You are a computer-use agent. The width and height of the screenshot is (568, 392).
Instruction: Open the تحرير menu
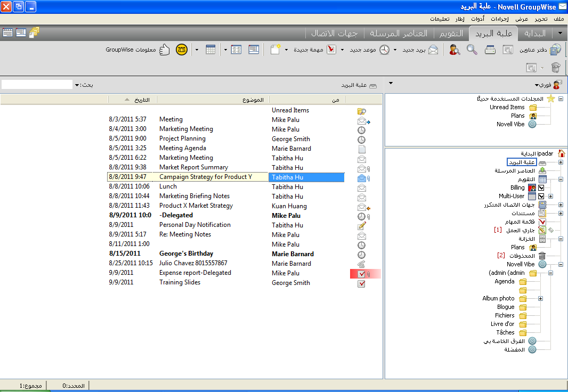pos(541,19)
